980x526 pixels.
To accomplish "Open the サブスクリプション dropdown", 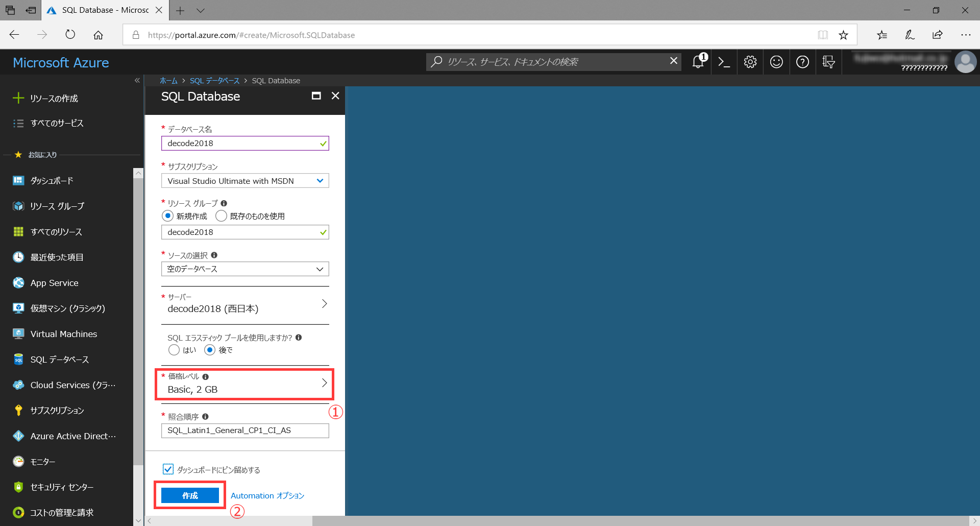I will [245, 181].
